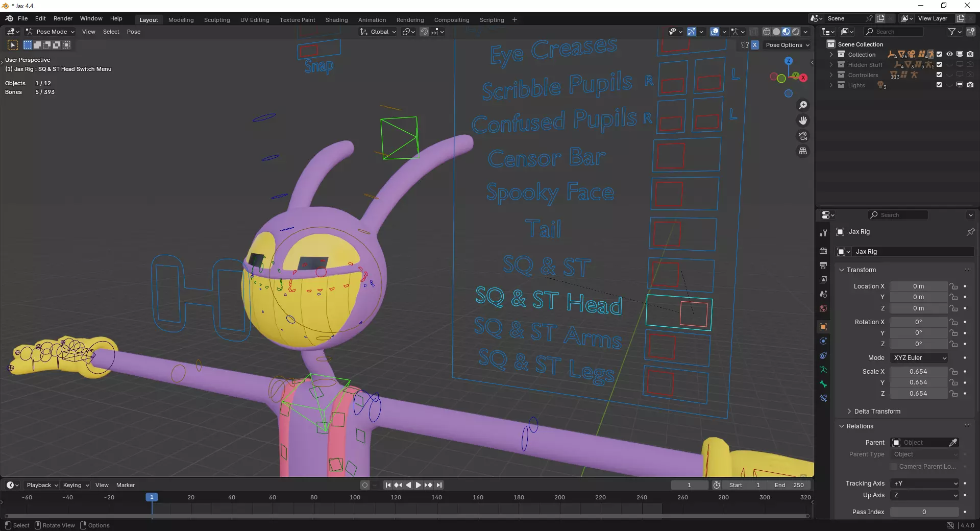The image size is (980, 531).
Task: Select solid viewport shading
Action: [x=776, y=32]
